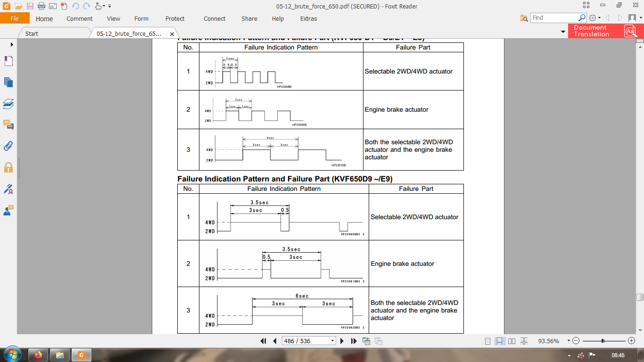
Task: Open the Share ribbon tab
Action: 249,19
